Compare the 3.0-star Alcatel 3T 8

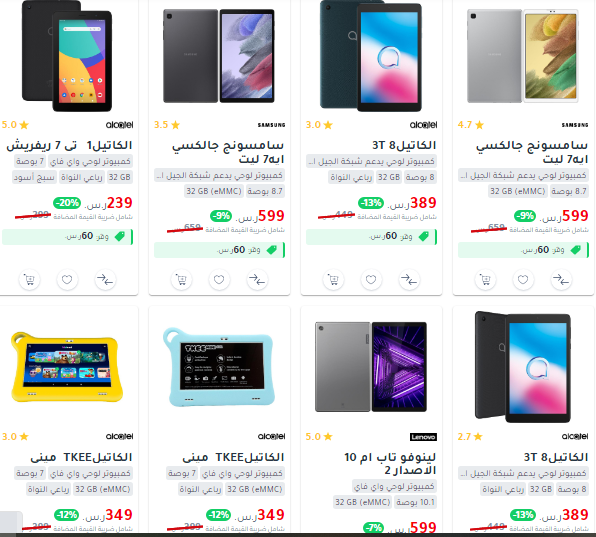coord(409,280)
